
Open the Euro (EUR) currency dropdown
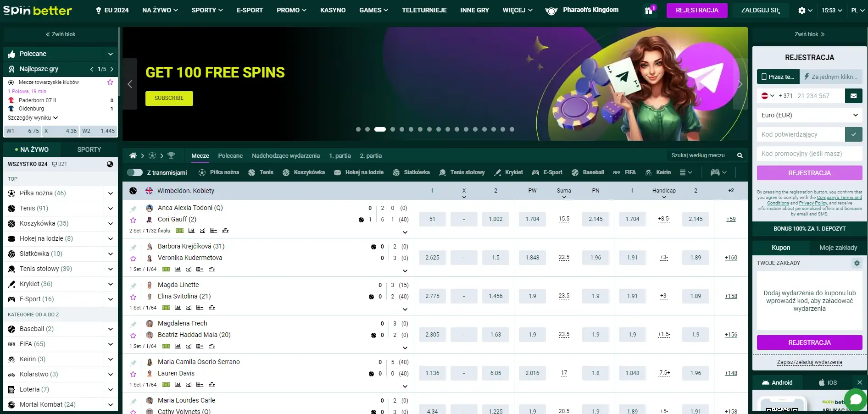coord(809,115)
